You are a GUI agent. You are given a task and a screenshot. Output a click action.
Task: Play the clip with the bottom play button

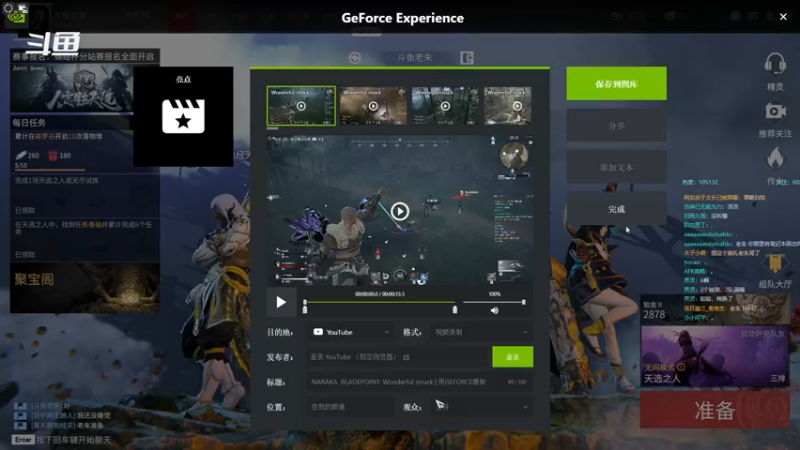pos(281,303)
